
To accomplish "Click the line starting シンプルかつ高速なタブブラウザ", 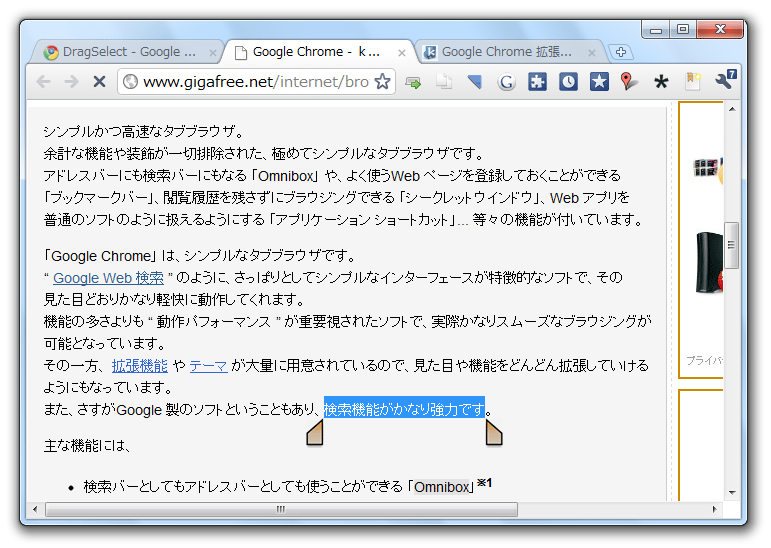I will (144, 131).
